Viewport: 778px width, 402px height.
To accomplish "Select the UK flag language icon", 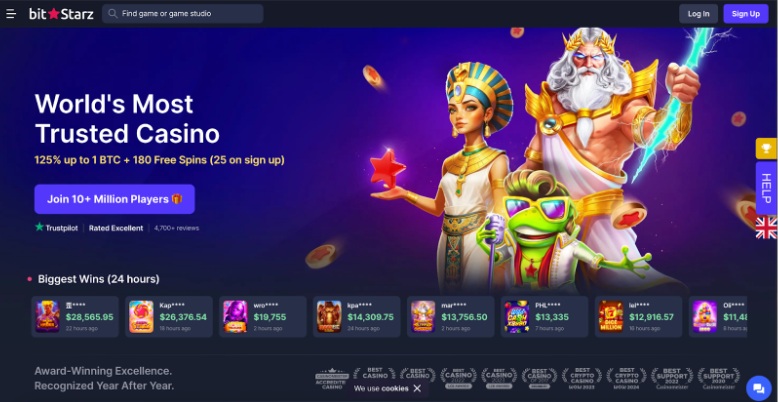I will click(x=766, y=227).
